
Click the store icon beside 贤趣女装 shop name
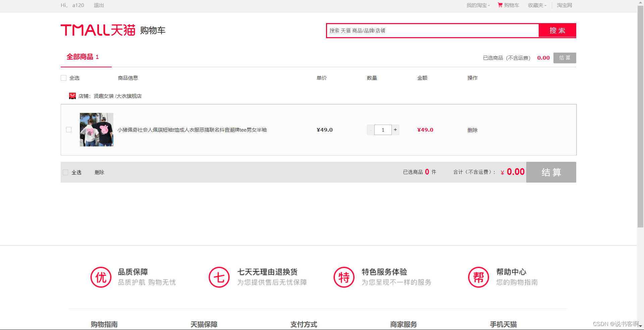[72, 96]
